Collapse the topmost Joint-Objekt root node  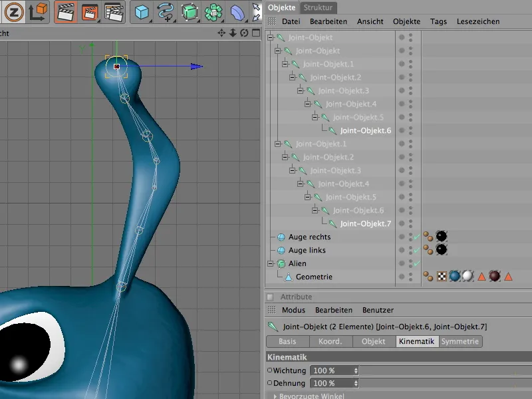point(271,37)
